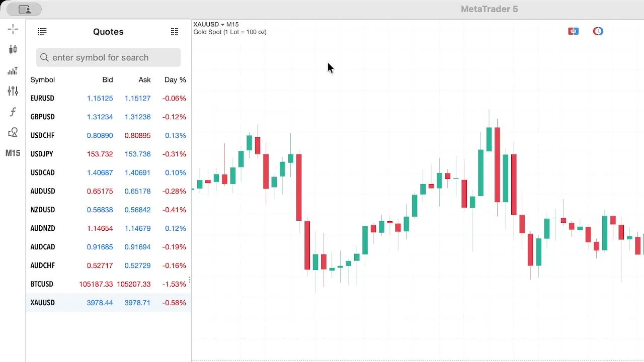This screenshot has height=362, width=644.
Task: Toggle the table columns view icon
Action: point(175,32)
